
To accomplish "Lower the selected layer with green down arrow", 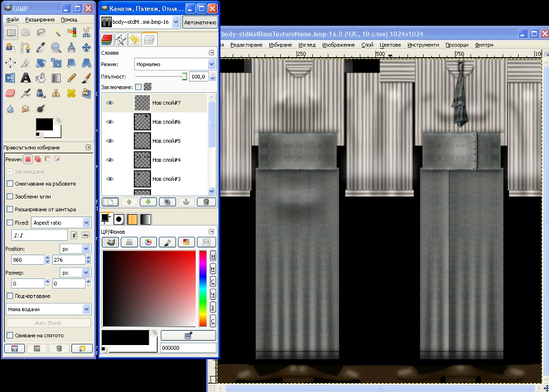I will coord(148,202).
